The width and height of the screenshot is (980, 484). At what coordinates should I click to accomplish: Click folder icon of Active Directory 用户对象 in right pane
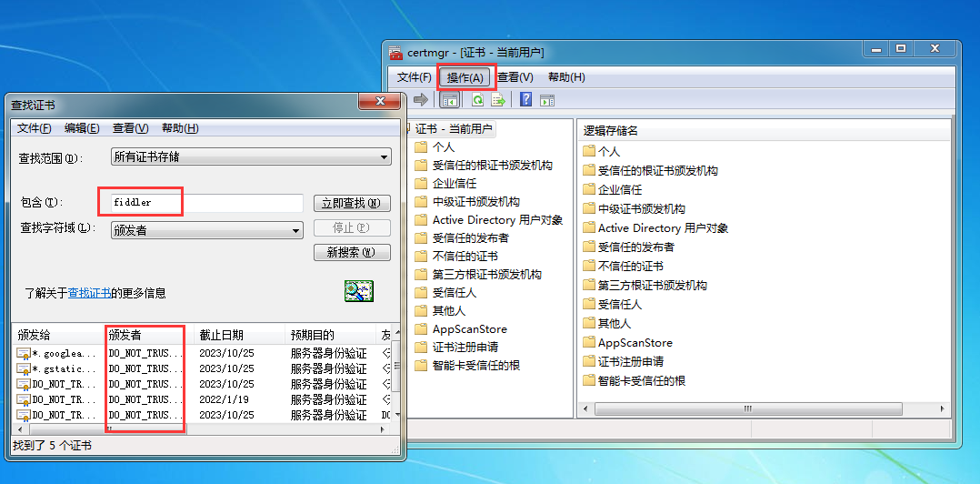pyautogui.click(x=589, y=227)
